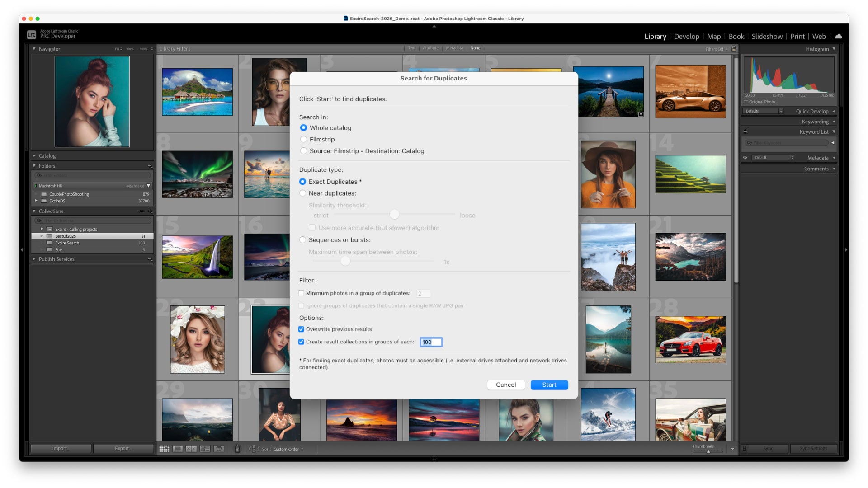Image resolution: width=868 pixels, height=488 pixels.
Task: Open Sort Custom Order dropdown
Action: tap(288, 449)
